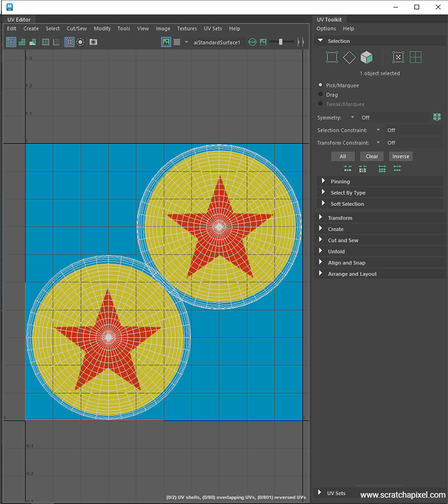The image size is (448, 504).
Task: Expand the Transform section
Action: (320, 218)
